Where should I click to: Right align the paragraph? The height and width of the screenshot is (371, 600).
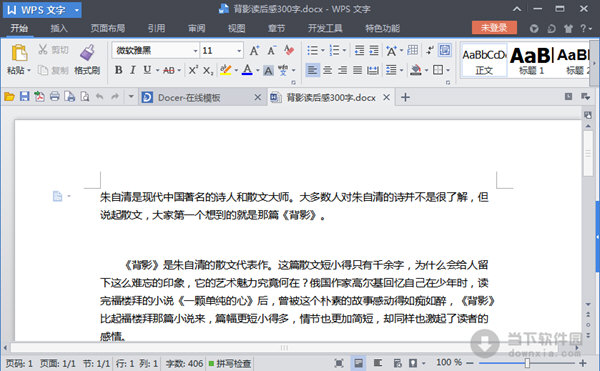tap(342, 70)
